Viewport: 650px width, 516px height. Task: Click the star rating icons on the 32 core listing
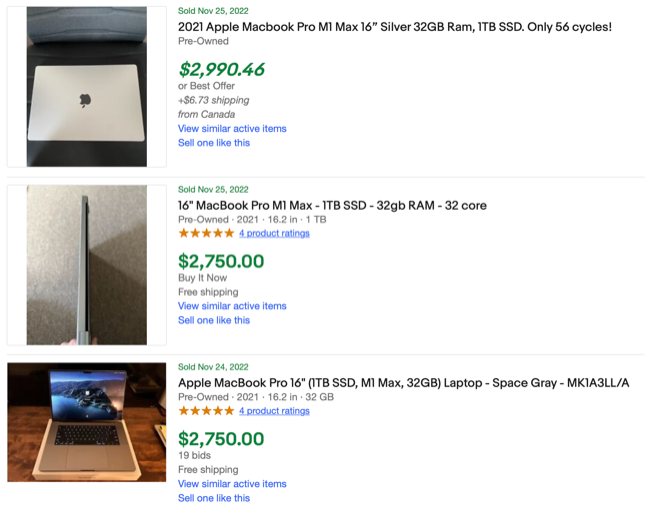coord(206,233)
